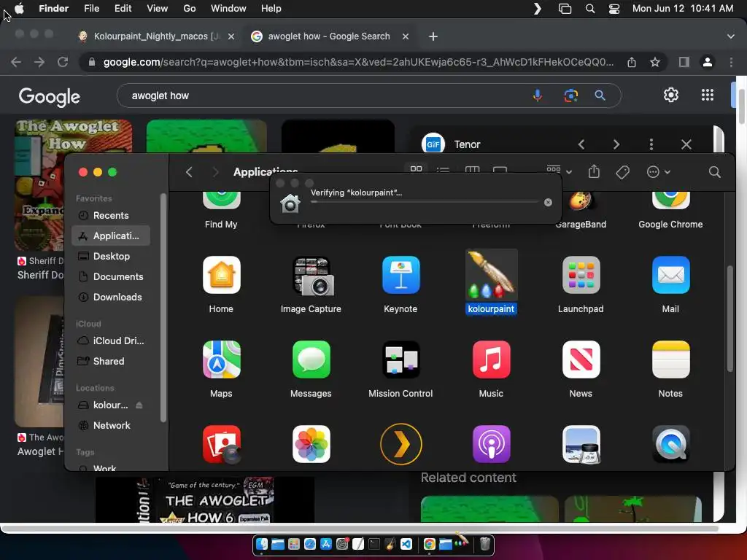Close the Tenor image preview panel
The width and height of the screenshot is (747, 560).
(686, 144)
